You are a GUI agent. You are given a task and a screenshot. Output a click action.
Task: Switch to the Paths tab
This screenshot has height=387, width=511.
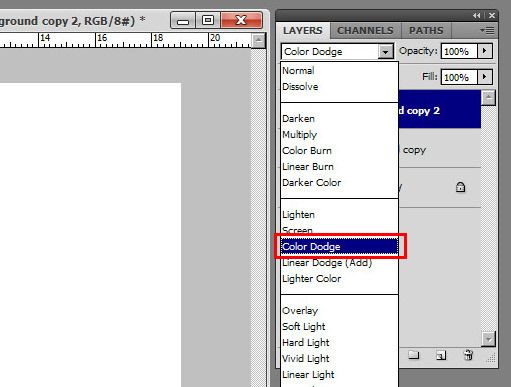point(426,31)
